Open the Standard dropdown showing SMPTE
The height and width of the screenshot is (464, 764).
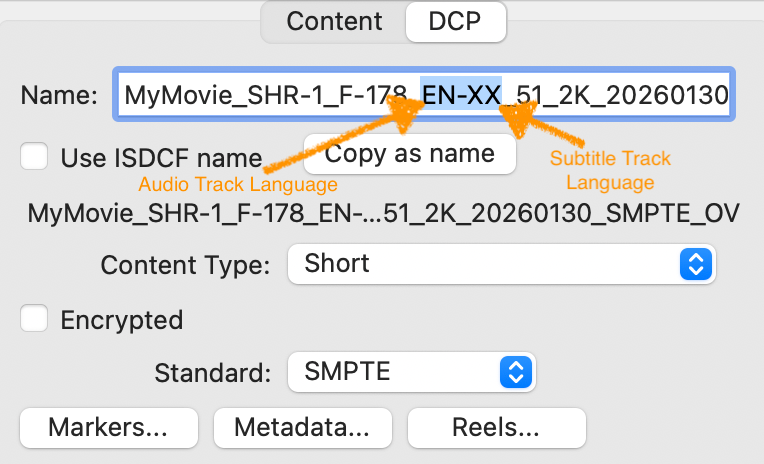[412, 373]
